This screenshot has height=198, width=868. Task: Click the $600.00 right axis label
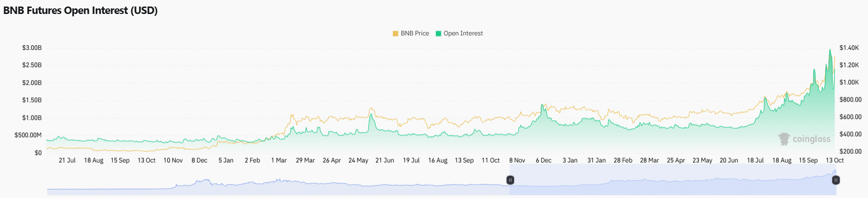click(850, 117)
